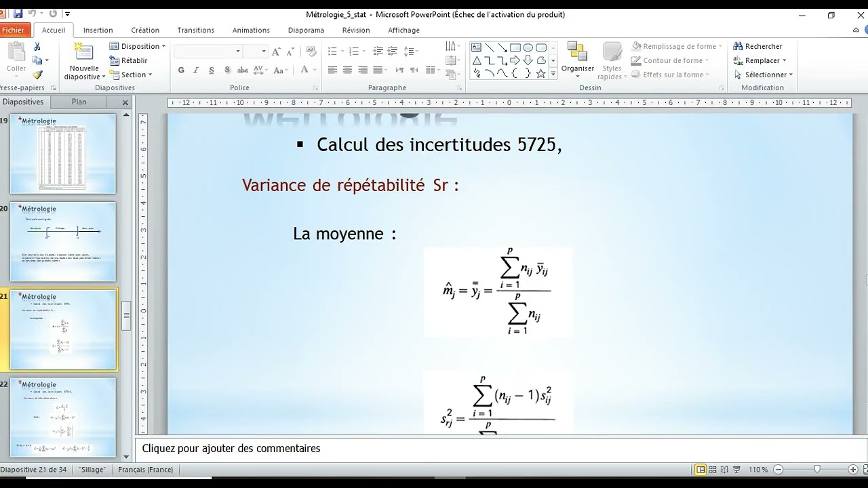Click the zoom slider handle

[x=817, y=469]
